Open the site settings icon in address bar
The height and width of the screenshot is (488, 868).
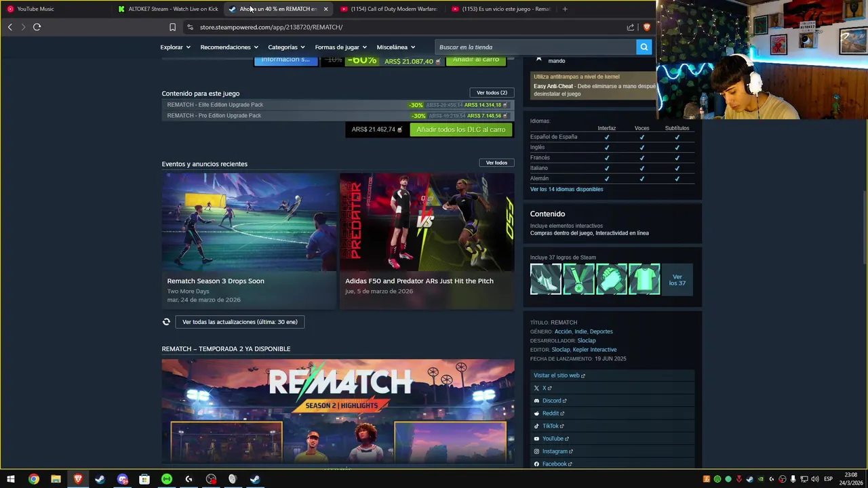click(190, 27)
